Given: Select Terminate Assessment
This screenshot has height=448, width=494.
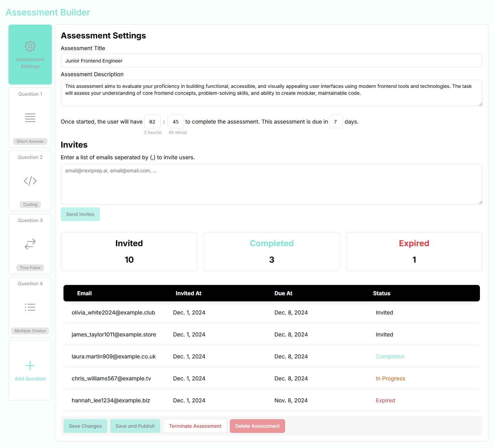Looking at the screenshot, I should 195,426.
